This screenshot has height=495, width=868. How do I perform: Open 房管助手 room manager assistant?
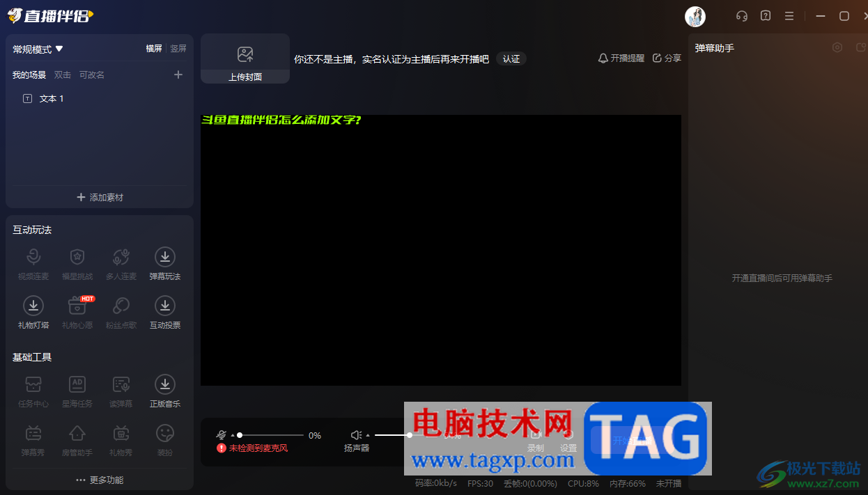(77, 440)
